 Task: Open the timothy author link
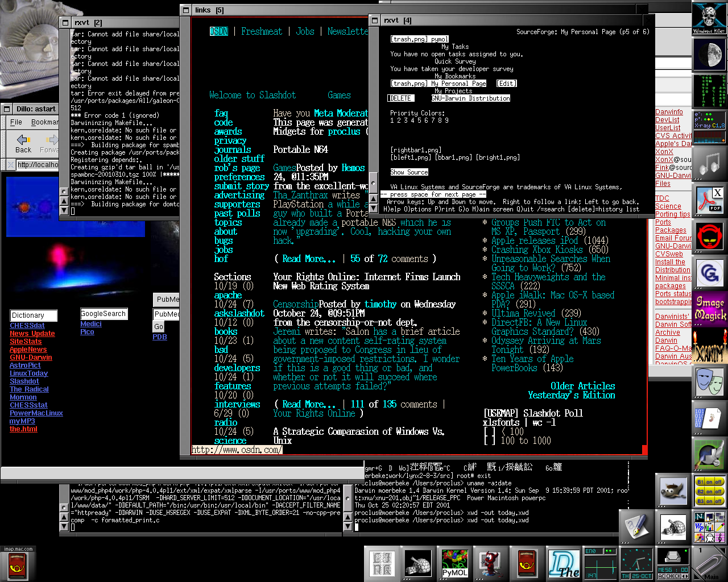pyautogui.click(x=380, y=304)
